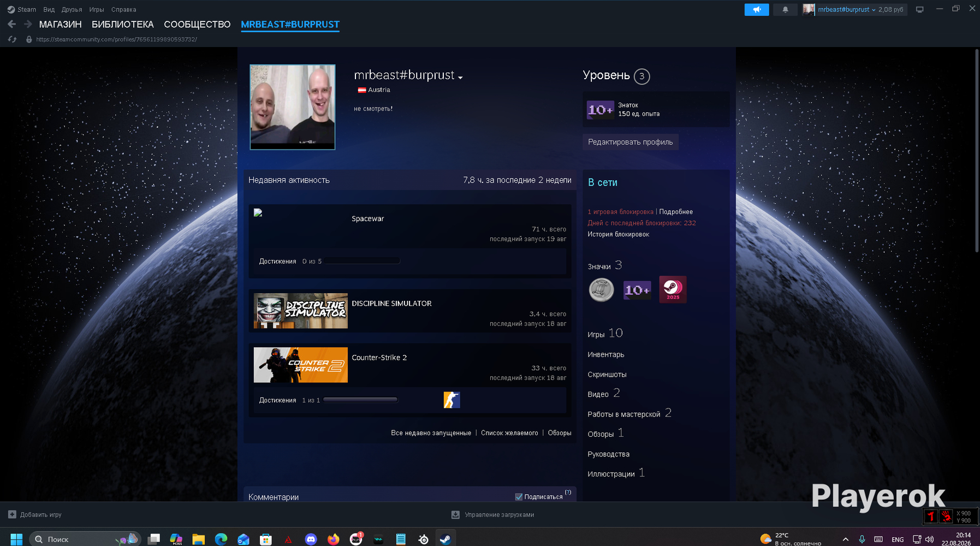Image resolution: width=980 pixels, height=546 pixels.
Task: Open Все недавно запущенные link
Action: click(431, 433)
